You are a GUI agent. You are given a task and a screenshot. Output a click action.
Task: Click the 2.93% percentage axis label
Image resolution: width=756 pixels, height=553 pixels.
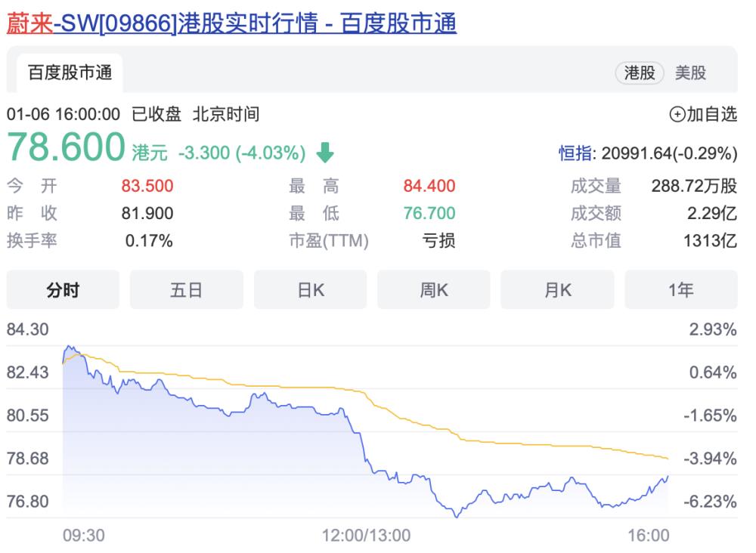coord(713,329)
